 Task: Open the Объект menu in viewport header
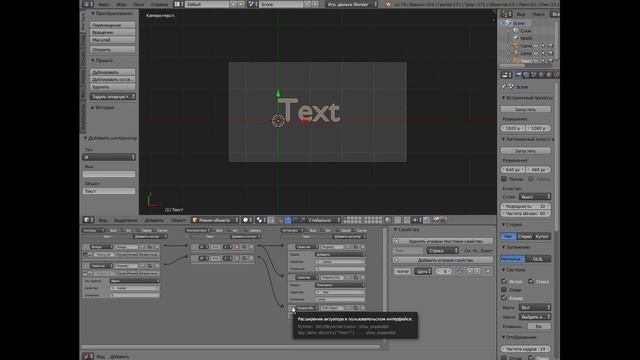(x=178, y=220)
